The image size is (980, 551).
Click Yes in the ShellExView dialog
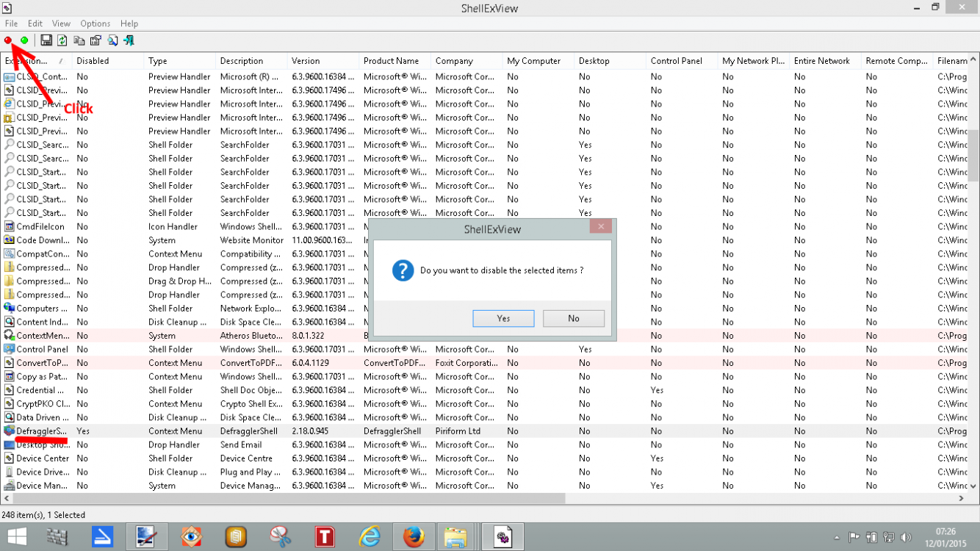point(503,318)
